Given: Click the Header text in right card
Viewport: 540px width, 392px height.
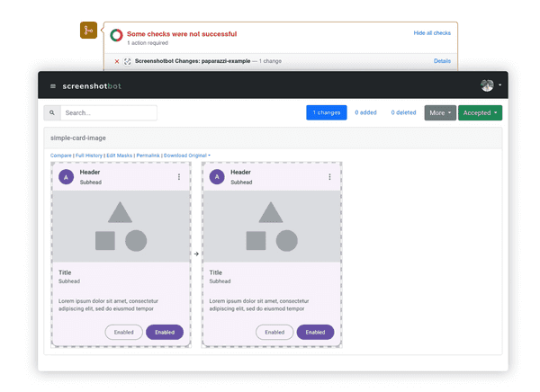Looking at the screenshot, I should (x=240, y=172).
